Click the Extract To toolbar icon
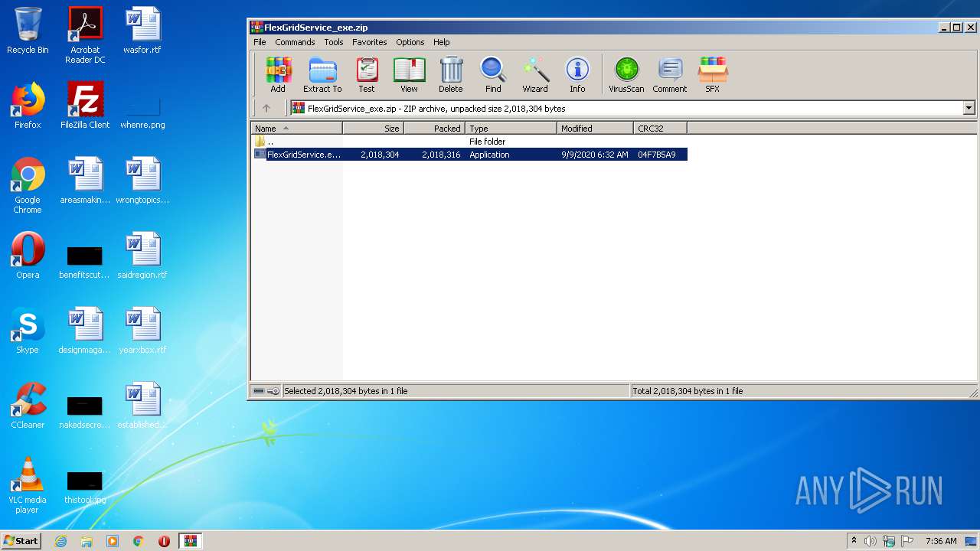The height and width of the screenshot is (551, 980). (322, 75)
